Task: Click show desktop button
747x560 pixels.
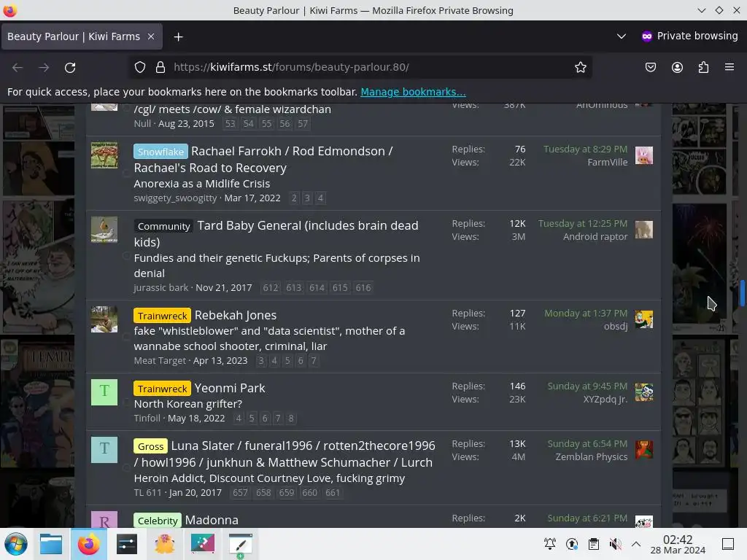Action: [728, 544]
